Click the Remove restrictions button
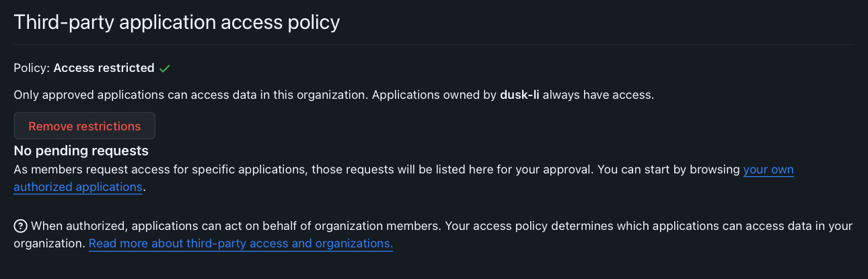This screenshot has height=279, width=868. tap(85, 126)
